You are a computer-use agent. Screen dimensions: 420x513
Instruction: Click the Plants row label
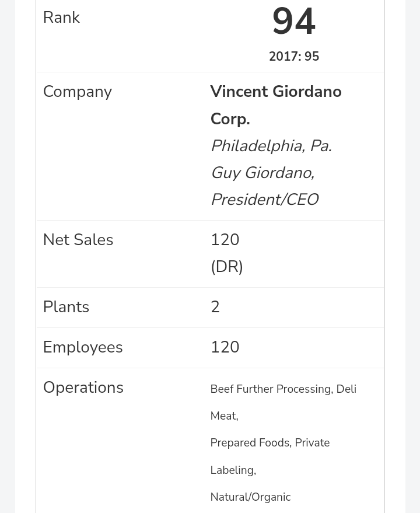66,307
